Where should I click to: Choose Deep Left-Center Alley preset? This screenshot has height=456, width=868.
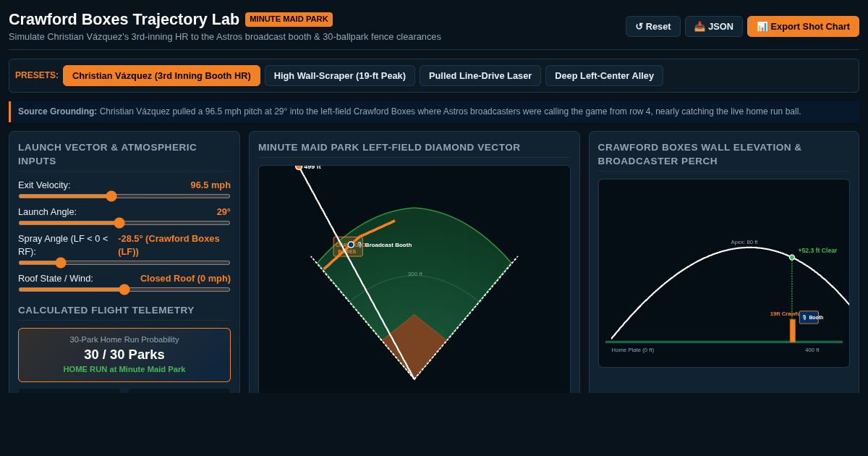coord(604,76)
